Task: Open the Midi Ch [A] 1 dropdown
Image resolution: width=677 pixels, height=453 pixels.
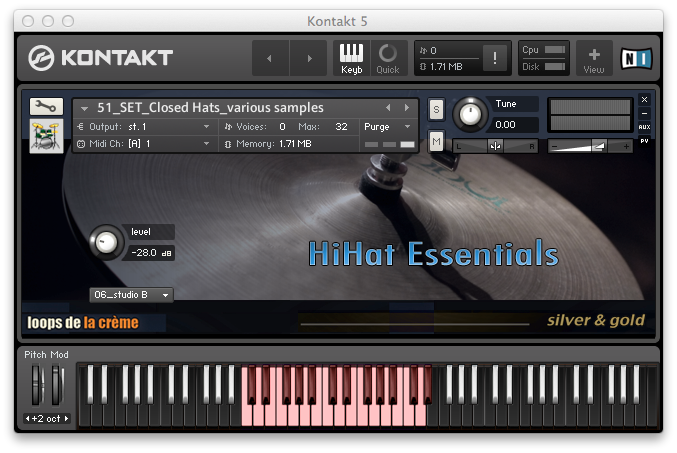Action: (143, 144)
